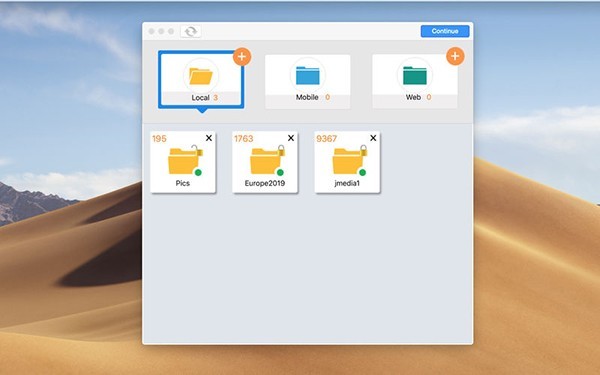Click the 1763 file count on Europe2019

click(x=244, y=139)
